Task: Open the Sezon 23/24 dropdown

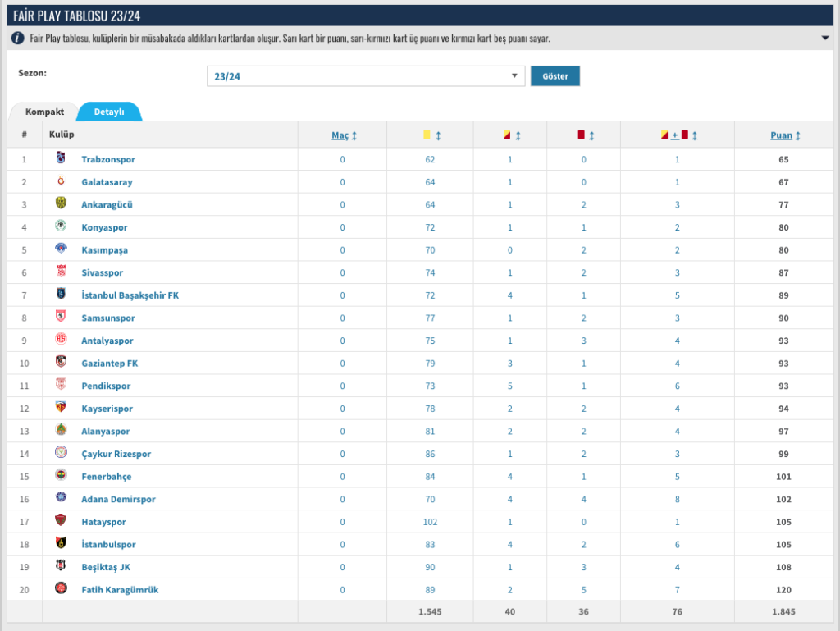Action: pos(365,76)
